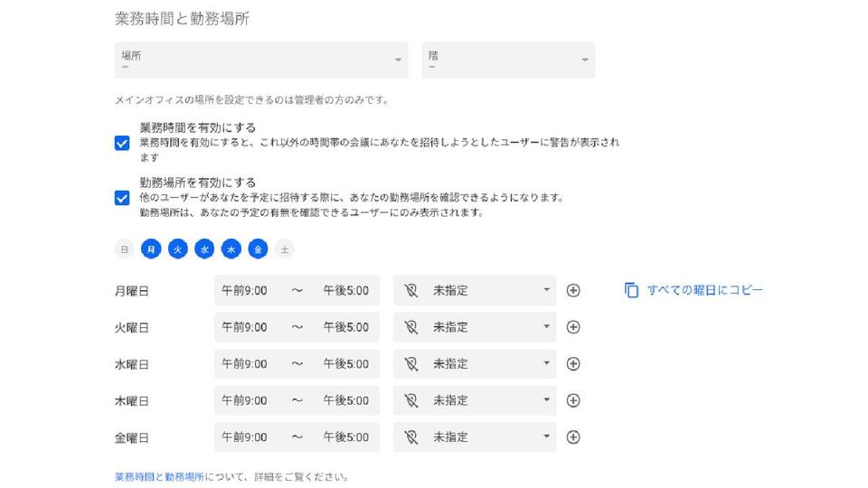Add a time period for 水曜日
The width and height of the screenshot is (868, 488).
click(573, 363)
